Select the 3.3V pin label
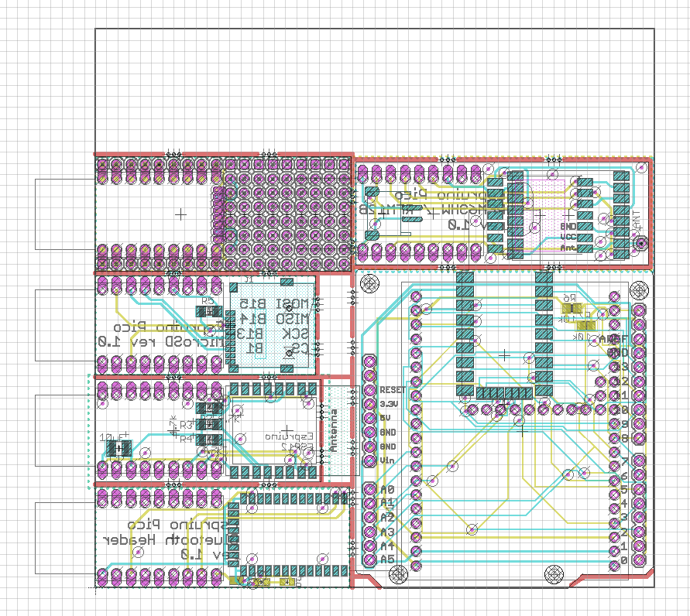The height and width of the screenshot is (616, 690). click(389, 404)
